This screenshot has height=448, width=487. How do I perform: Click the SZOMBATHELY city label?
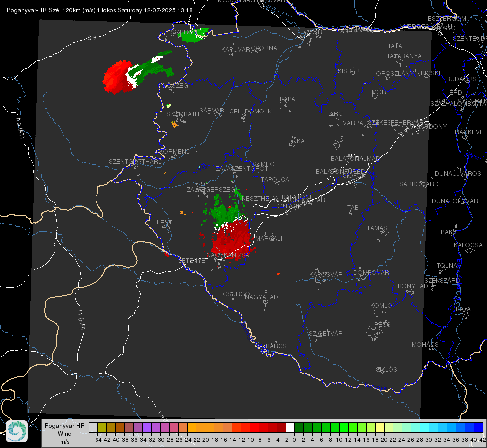[x=189, y=114]
